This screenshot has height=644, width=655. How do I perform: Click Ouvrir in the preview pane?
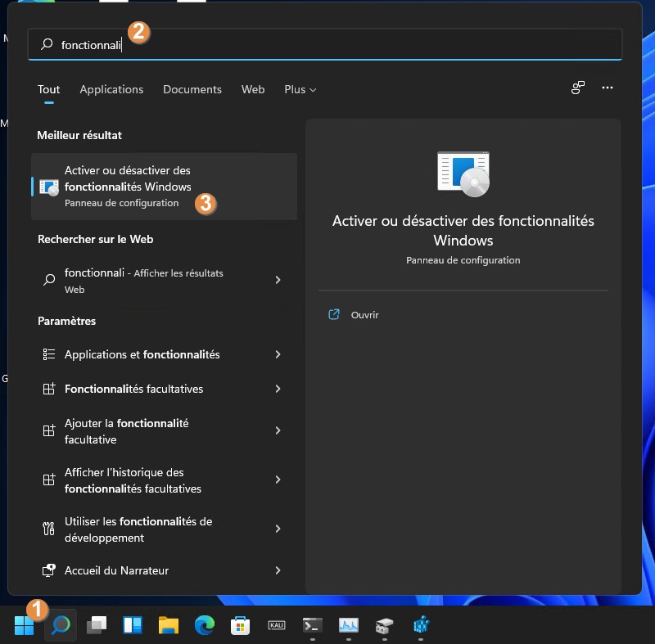point(364,315)
